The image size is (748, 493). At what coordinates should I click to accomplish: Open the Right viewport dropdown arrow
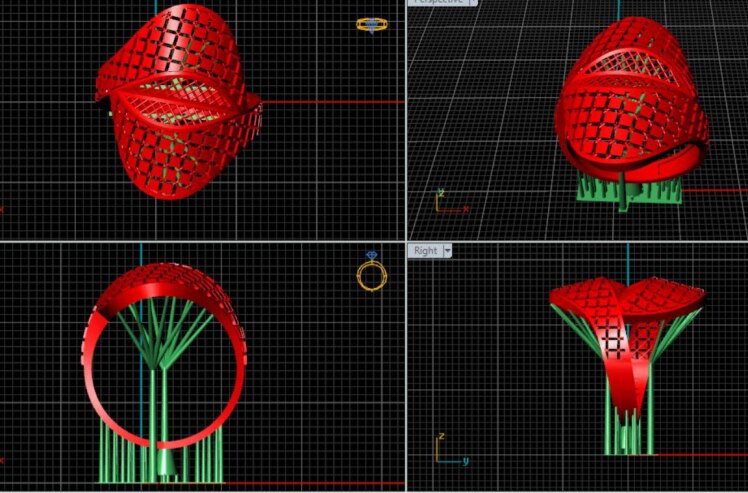click(x=448, y=251)
